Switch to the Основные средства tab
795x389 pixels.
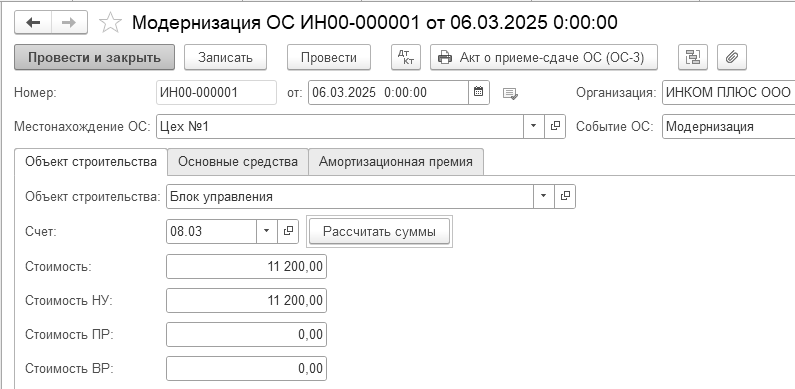click(x=238, y=162)
